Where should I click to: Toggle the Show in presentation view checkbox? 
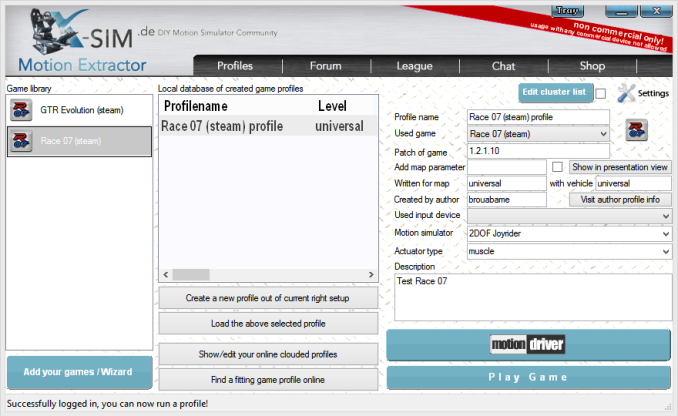click(x=557, y=167)
